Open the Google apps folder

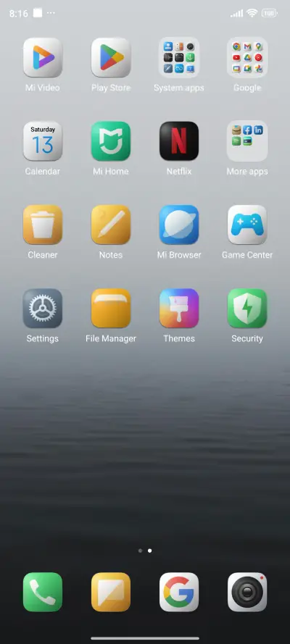point(247,57)
